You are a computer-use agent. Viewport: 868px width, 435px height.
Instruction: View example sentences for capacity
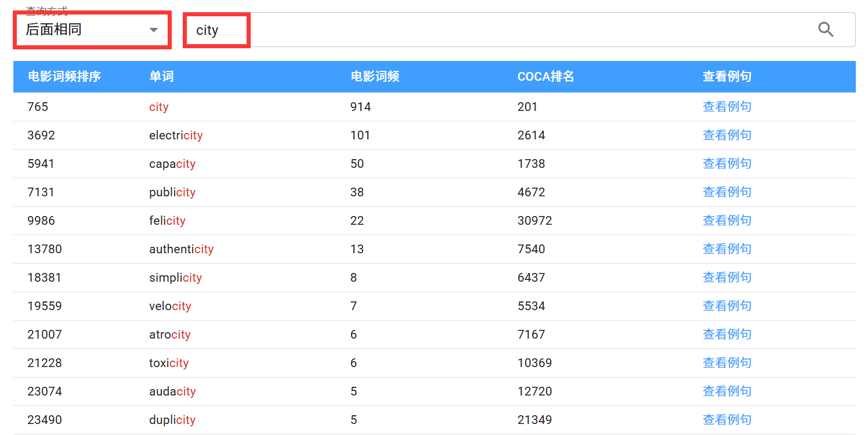pyautogui.click(x=726, y=164)
